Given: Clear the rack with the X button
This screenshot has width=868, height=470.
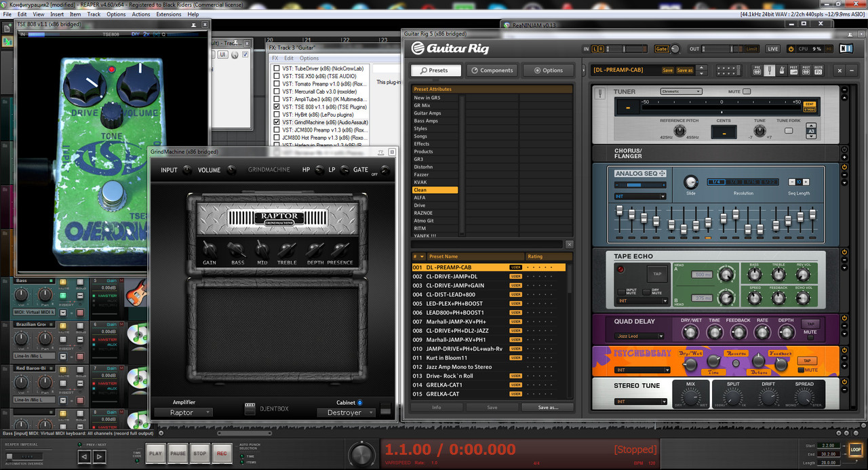Looking at the screenshot, I should click(840, 71).
